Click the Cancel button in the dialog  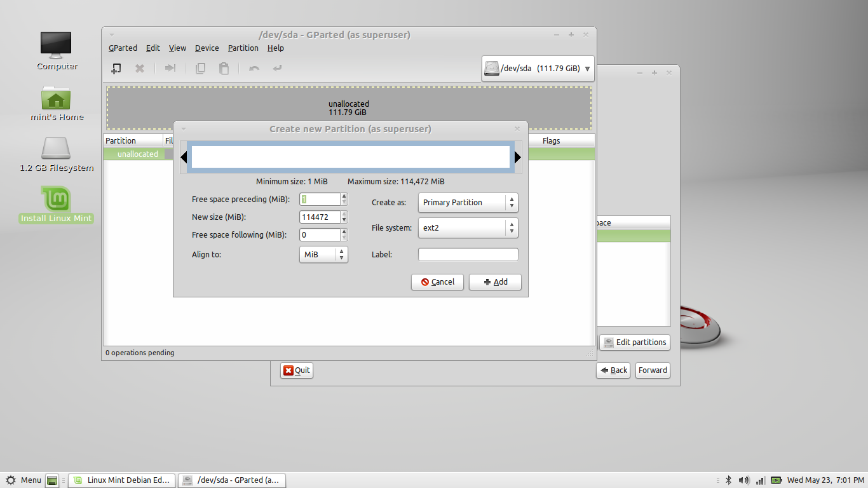(437, 282)
